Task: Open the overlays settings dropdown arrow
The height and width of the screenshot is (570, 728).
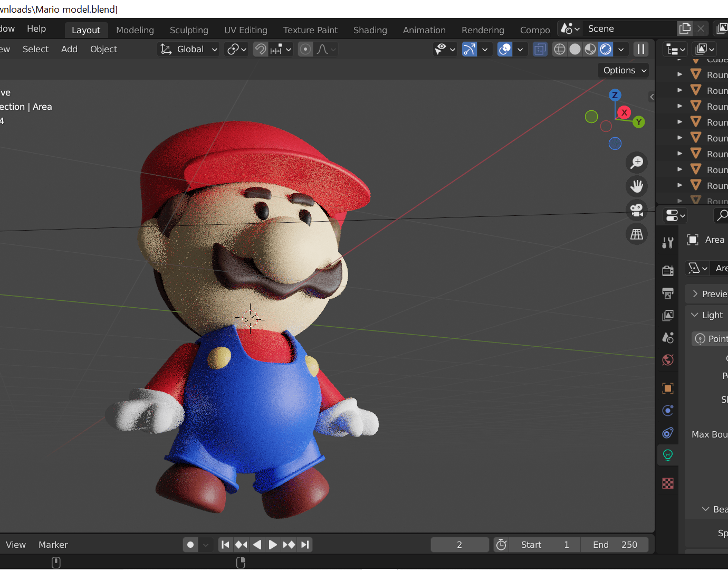Action: coord(520,49)
